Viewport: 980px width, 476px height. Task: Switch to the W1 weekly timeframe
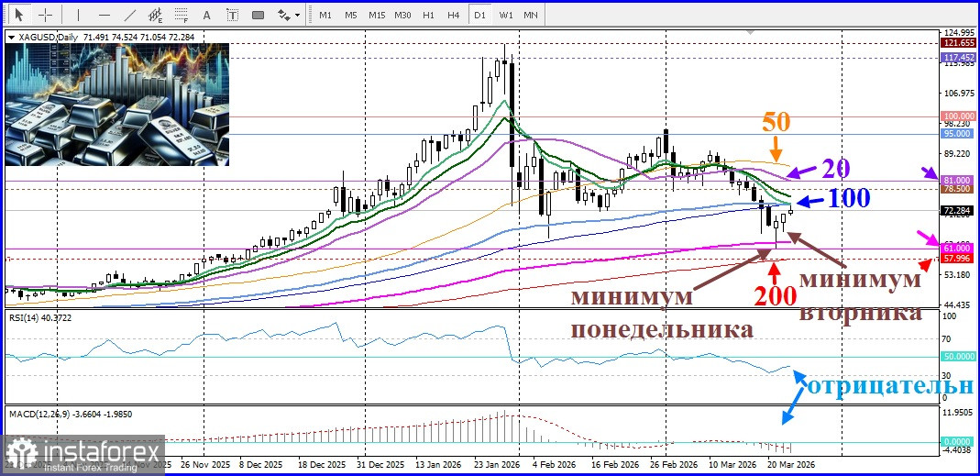[x=506, y=15]
